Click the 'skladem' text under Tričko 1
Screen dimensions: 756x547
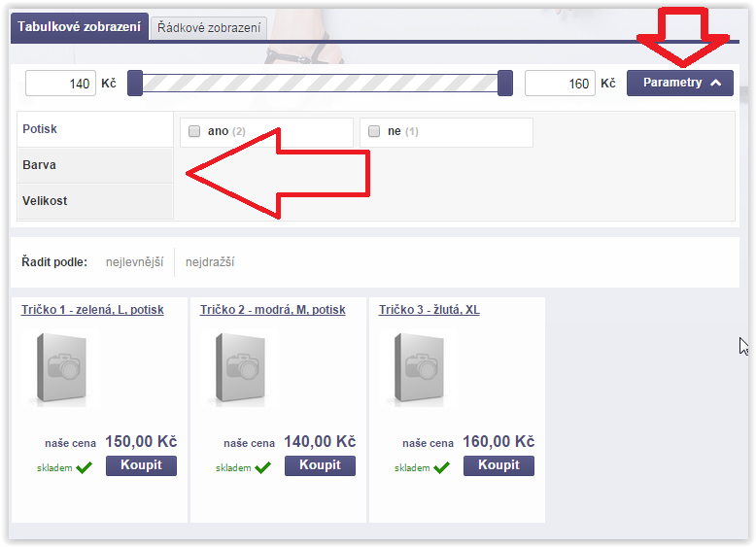coord(54,468)
